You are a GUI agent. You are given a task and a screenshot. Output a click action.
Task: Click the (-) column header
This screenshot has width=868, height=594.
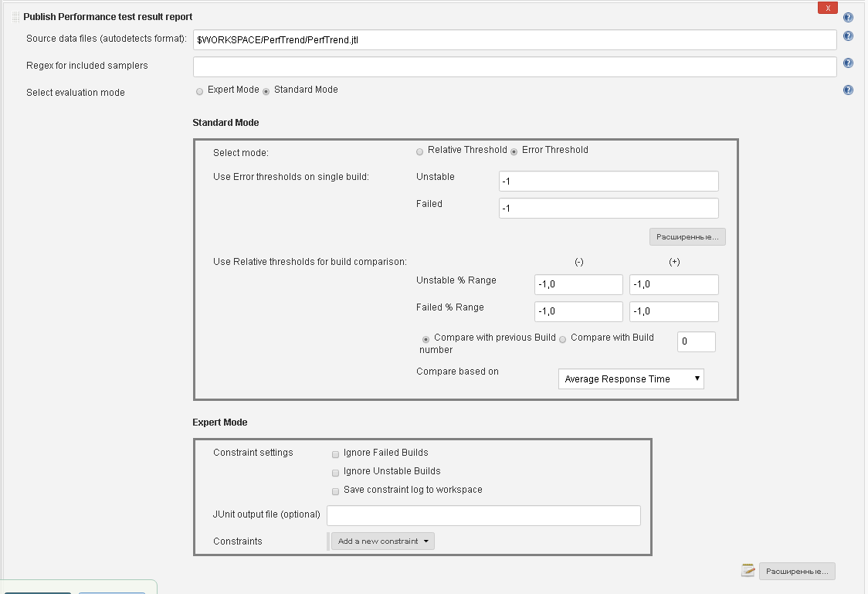point(579,262)
